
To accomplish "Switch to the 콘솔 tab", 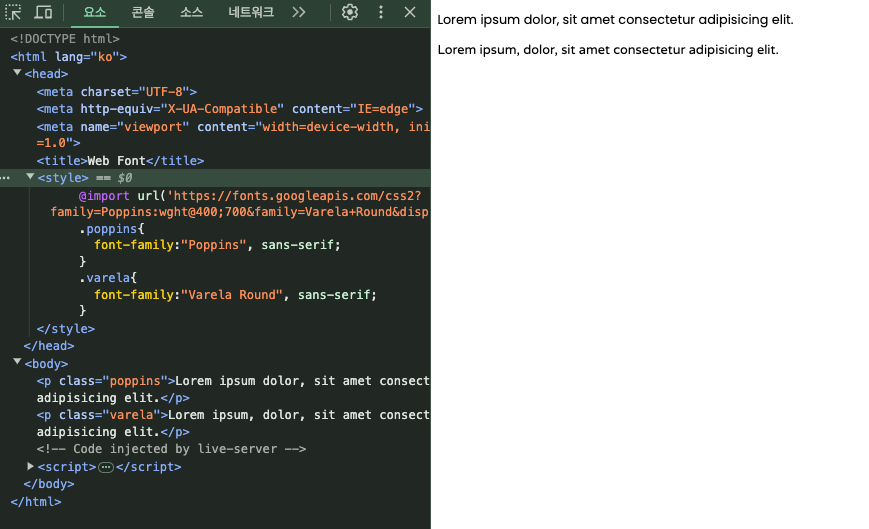I will tap(143, 12).
